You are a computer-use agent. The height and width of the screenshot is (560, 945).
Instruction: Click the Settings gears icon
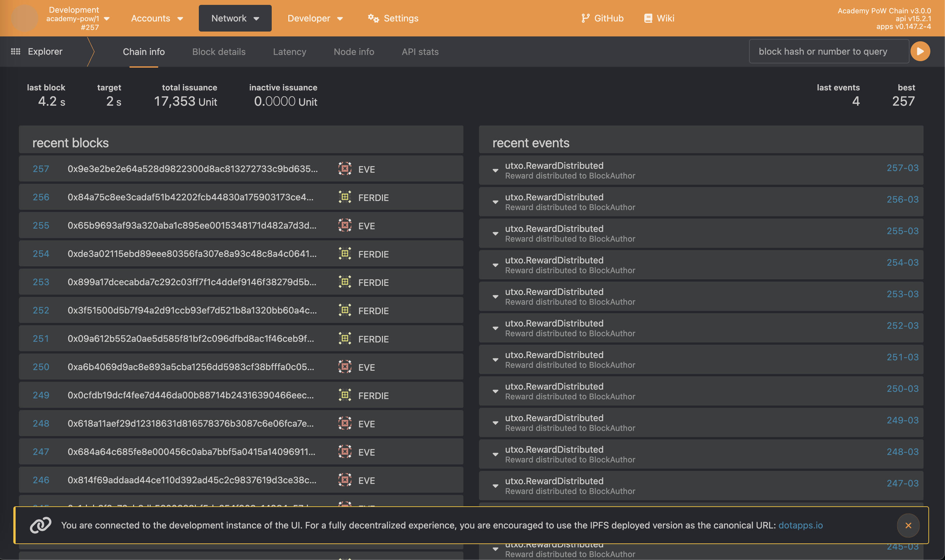(373, 18)
